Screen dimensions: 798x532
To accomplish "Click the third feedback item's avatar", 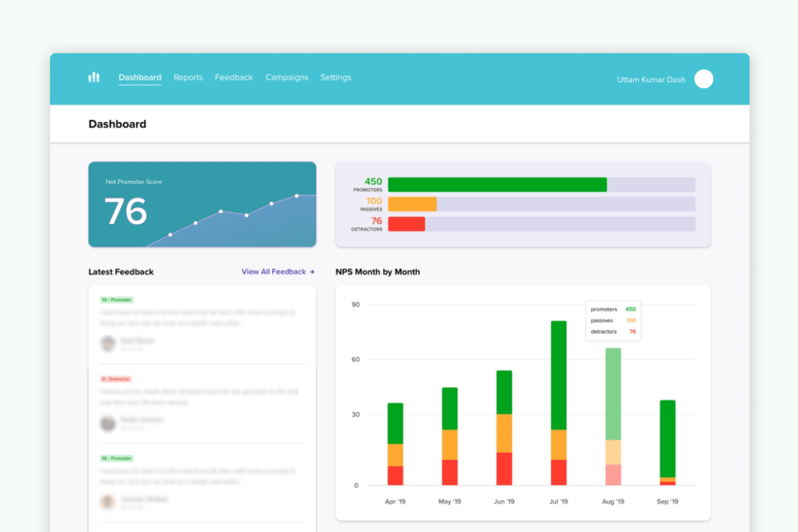I will click(x=108, y=502).
